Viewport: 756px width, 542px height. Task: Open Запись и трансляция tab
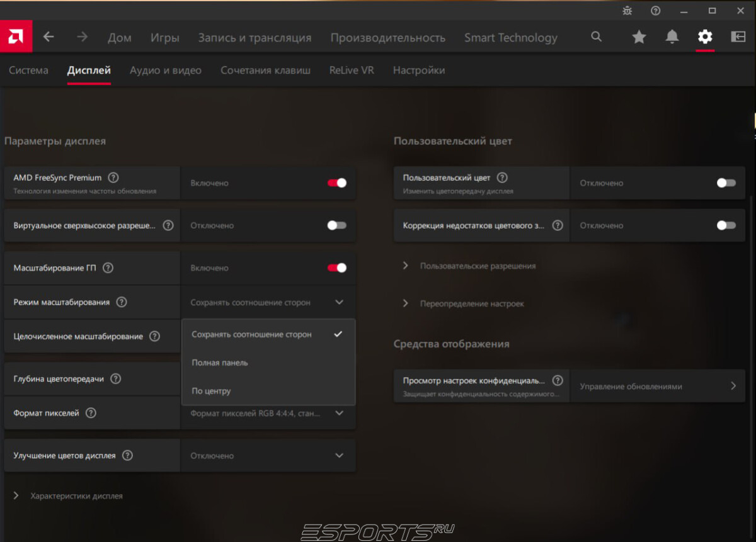point(255,38)
